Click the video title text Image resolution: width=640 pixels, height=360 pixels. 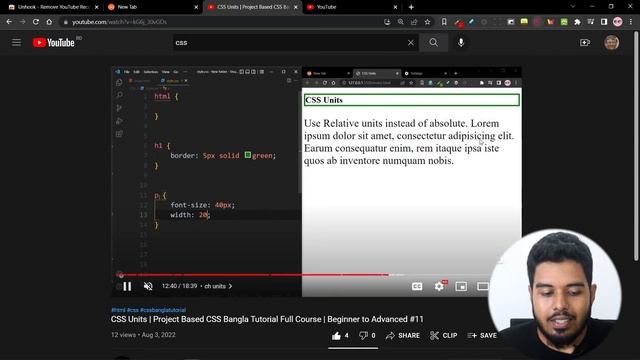[267, 319]
